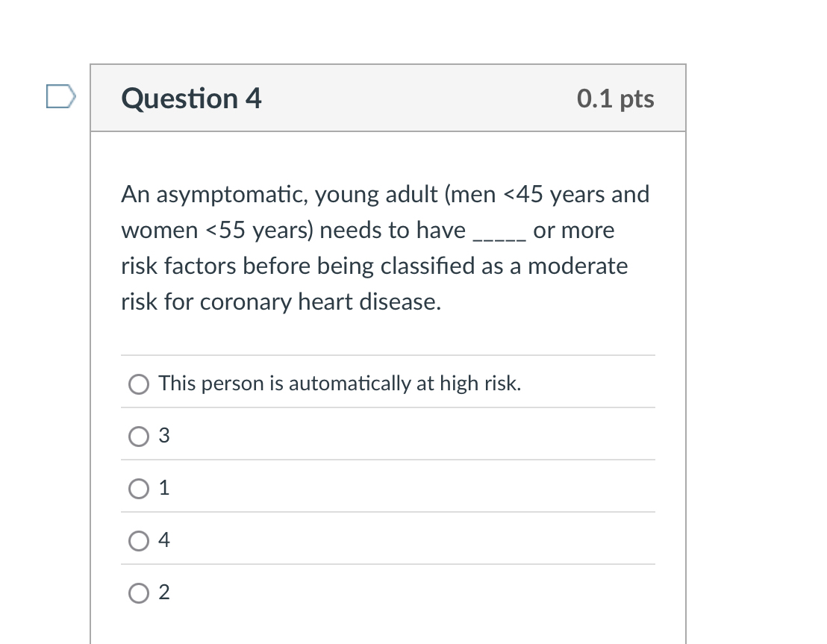827x644 pixels.
Task: Click the Question 4 header title
Action: (191, 98)
